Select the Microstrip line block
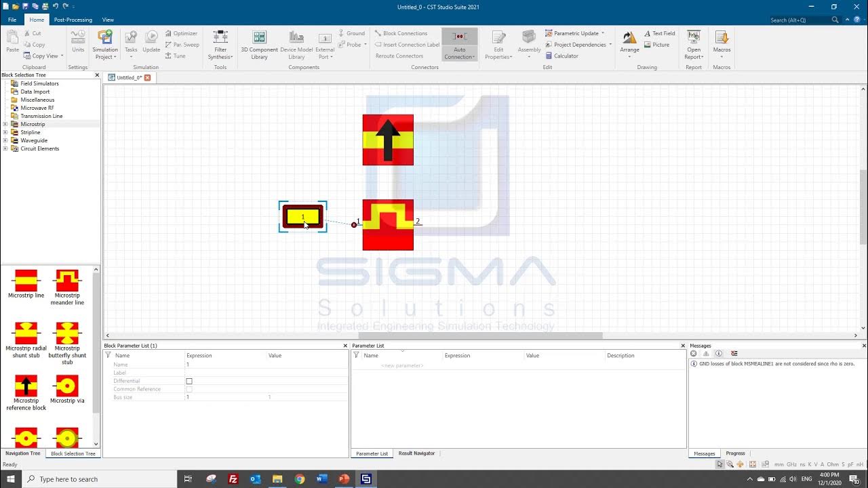 click(x=26, y=284)
